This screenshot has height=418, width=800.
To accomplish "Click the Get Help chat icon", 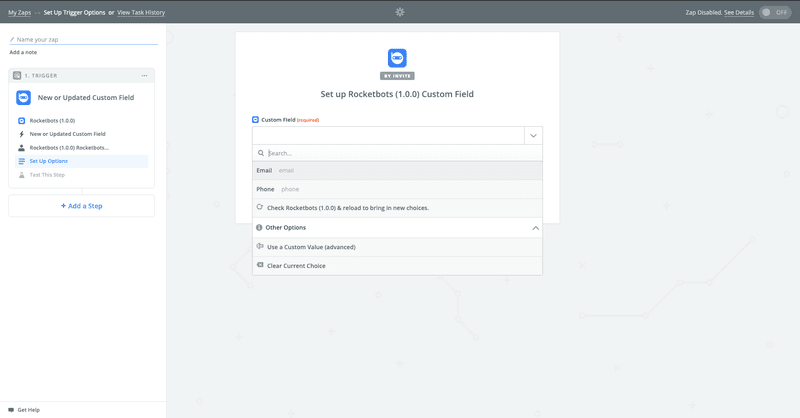I will [11, 410].
